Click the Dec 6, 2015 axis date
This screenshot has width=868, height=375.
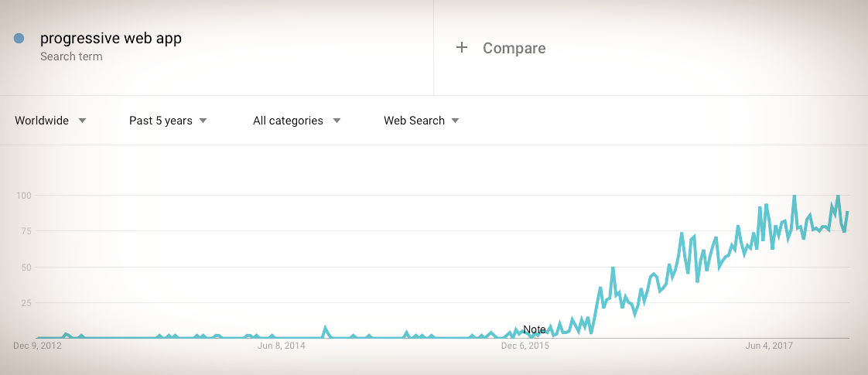[525, 346]
